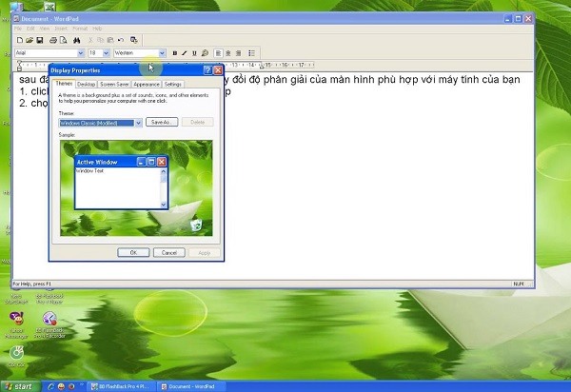Click the Save icon in WordPad toolbar
Viewport: 571px width, 392px height.
coord(41,40)
